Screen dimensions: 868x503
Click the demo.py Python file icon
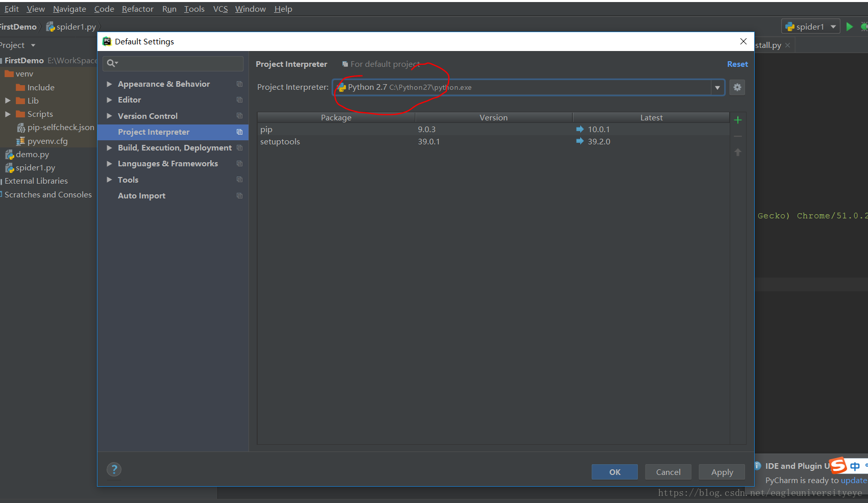click(9, 155)
